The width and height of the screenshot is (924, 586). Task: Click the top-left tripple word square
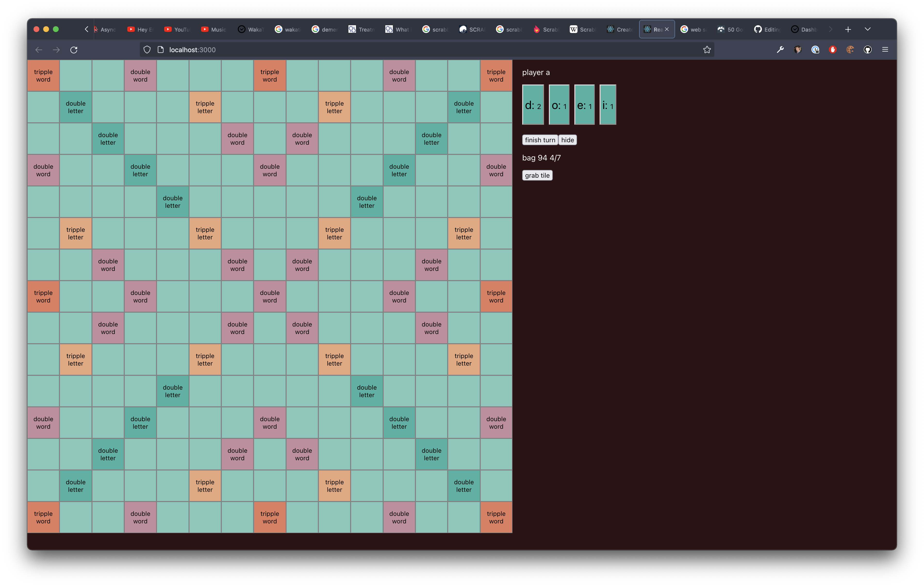point(43,76)
